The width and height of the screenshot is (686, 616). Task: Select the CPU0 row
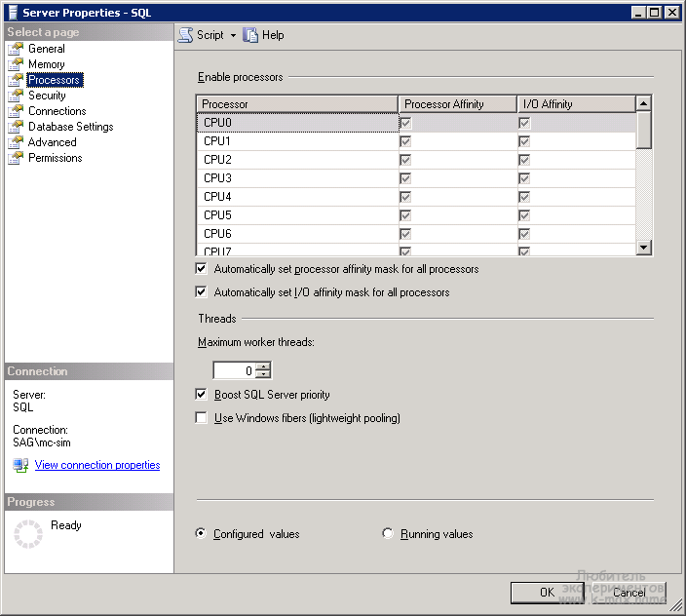pyautogui.click(x=416, y=123)
